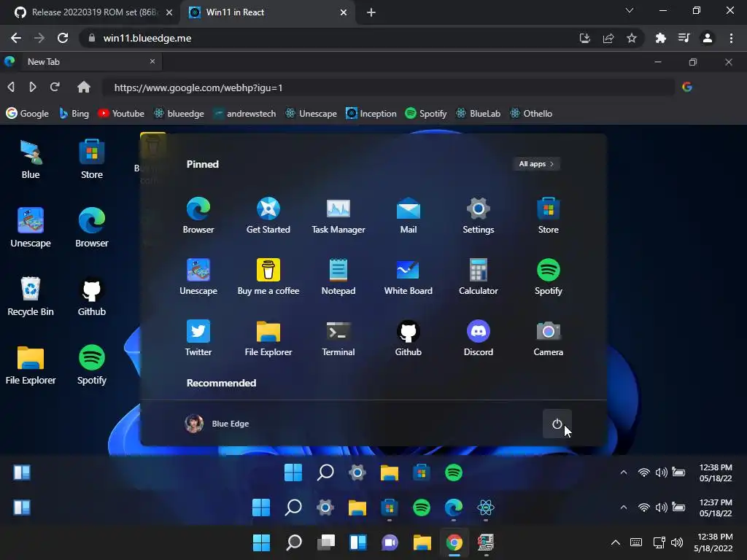Select the Blue desktop shortcut

tap(31, 160)
